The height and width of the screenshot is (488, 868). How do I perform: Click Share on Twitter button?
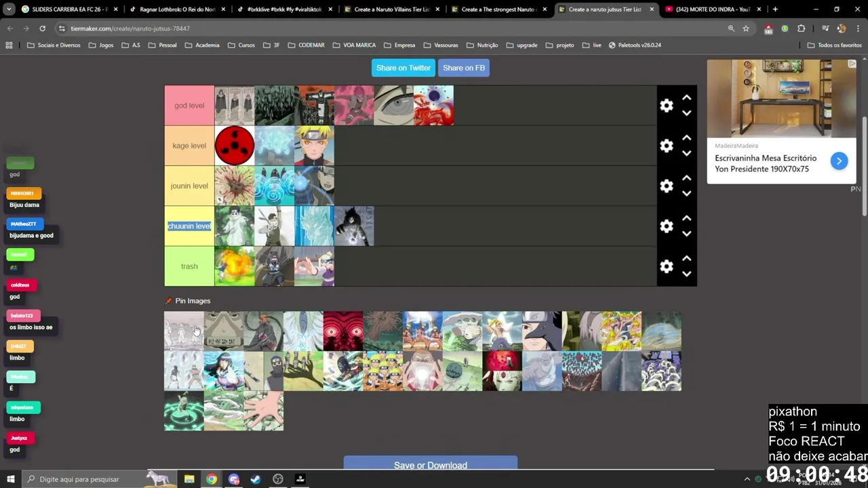coord(403,68)
